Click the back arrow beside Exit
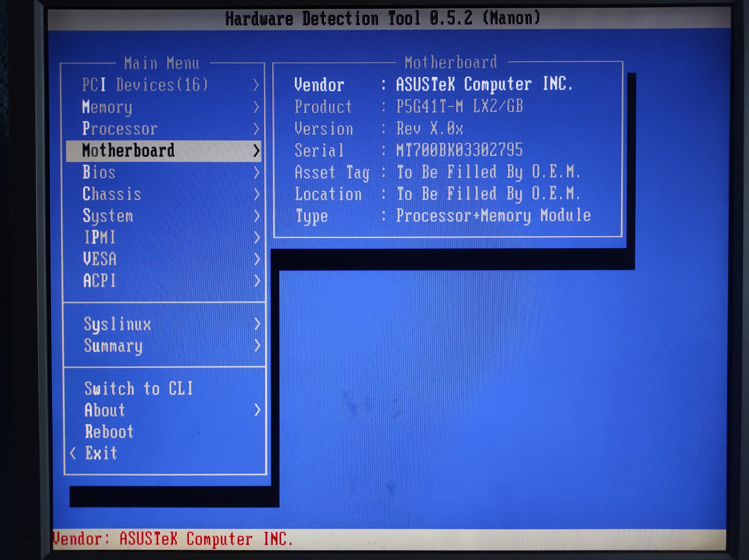Screen dimensions: 749x560 tap(73, 453)
